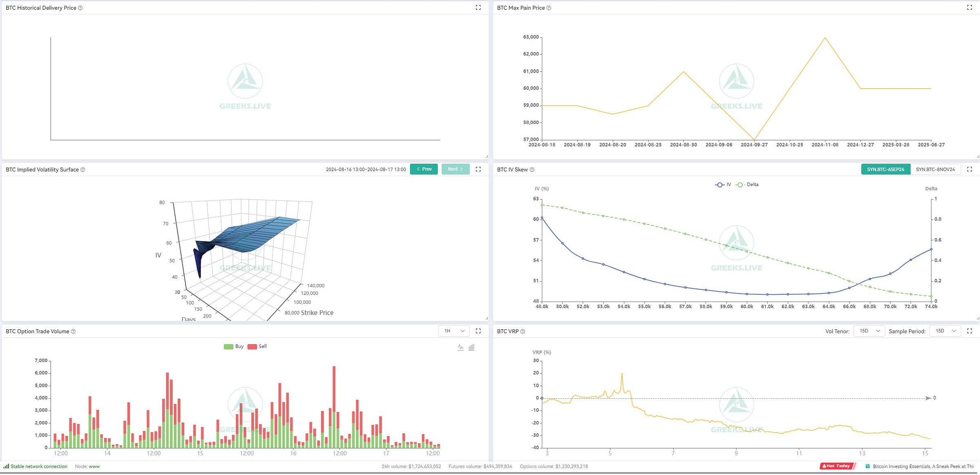Open the Vol Tenor 15D dropdown
This screenshot has height=475, width=980.
[x=869, y=331]
